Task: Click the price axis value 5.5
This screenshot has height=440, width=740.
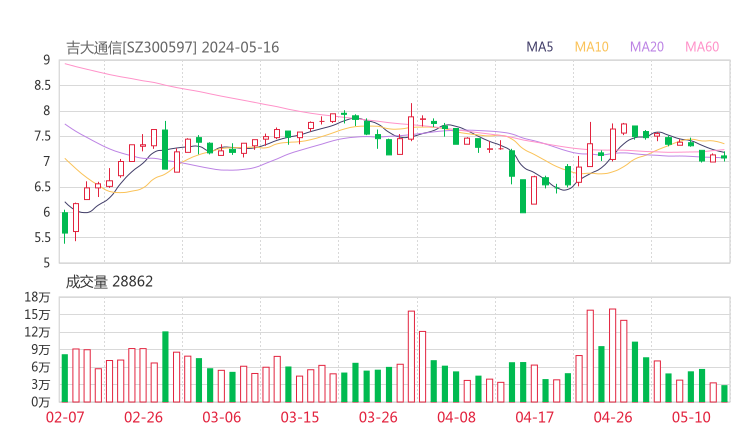Action: coord(42,238)
